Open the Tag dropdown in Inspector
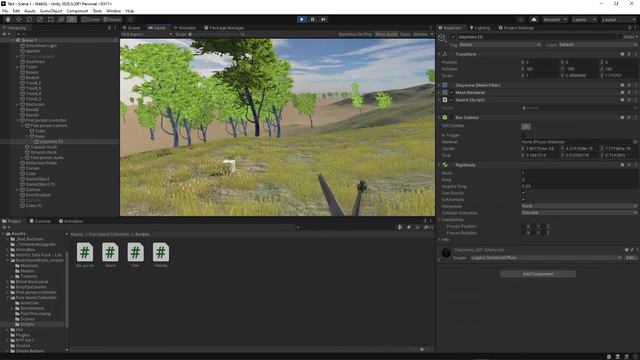 pos(500,44)
